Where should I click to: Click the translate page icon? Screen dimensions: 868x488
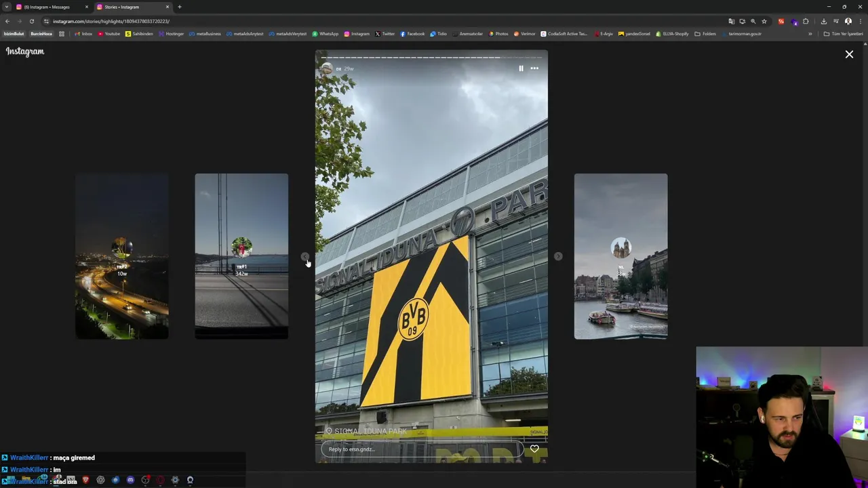(x=731, y=21)
